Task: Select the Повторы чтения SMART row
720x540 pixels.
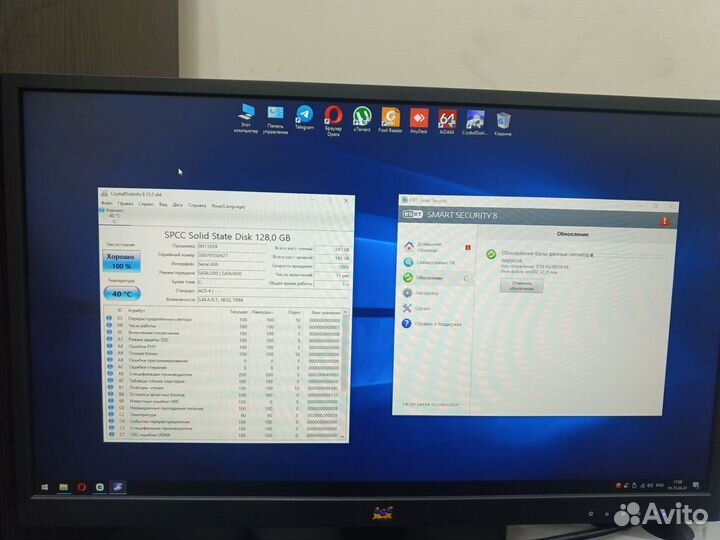Action: [223, 388]
